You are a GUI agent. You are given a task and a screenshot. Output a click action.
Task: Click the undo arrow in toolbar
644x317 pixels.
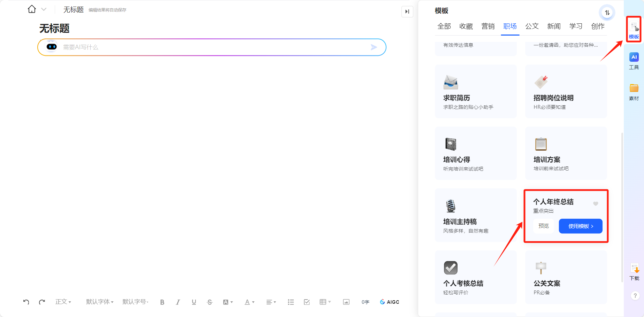click(26, 302)
